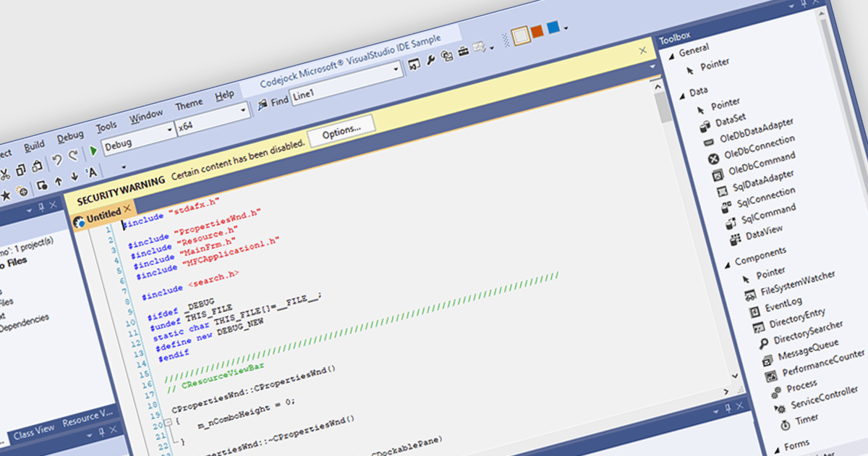
Task: Open the Help menu
Action: pos(225,95)
